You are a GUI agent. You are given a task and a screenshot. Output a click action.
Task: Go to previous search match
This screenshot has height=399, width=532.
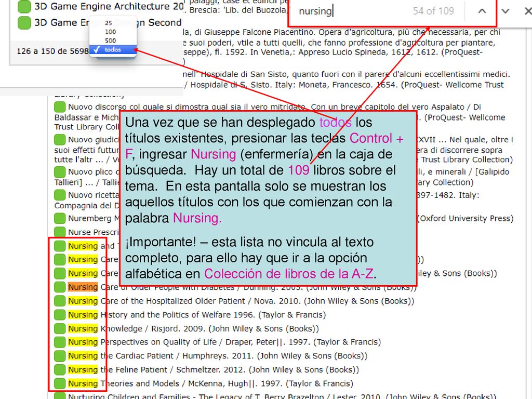click(482, 11)
